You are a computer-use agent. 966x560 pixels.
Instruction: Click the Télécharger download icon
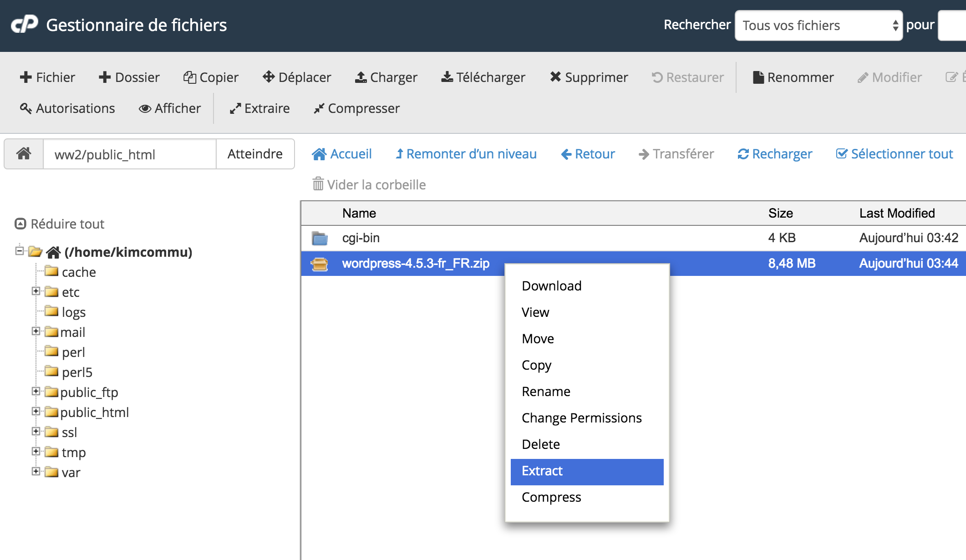pyautogui.click(x=447, y=77)
